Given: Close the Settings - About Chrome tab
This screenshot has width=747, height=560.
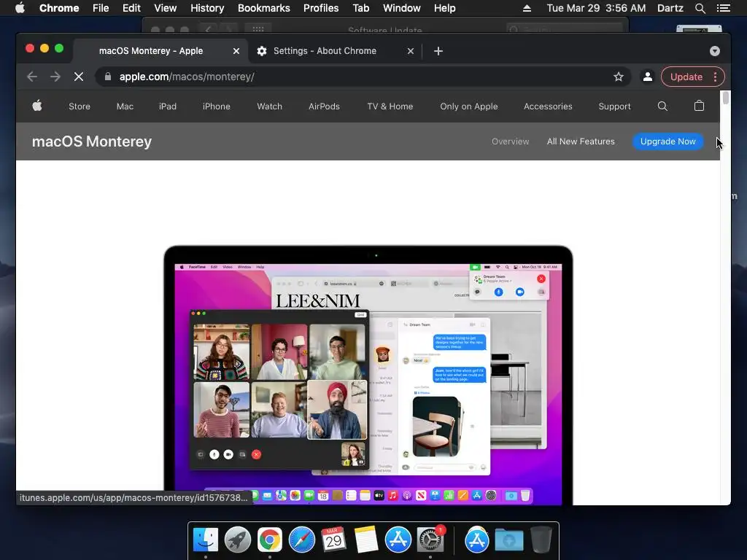Looking at the screenshot, I should tap(410, 51).
